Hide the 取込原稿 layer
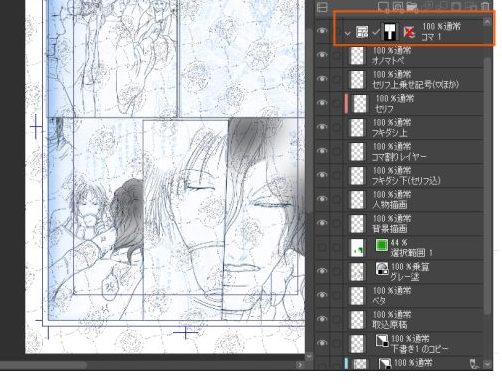The width and height of the screenshot is (502, 392). click(x=322, y=319)
